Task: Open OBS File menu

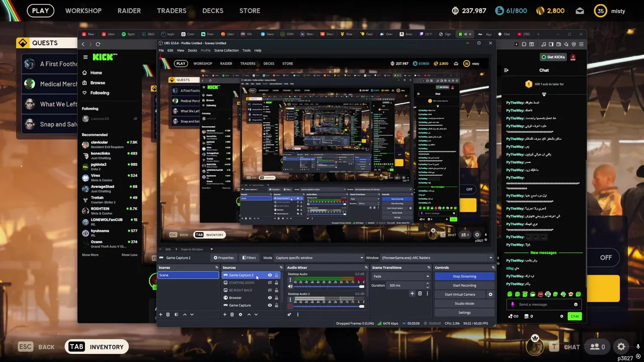Action: (161, 50)
